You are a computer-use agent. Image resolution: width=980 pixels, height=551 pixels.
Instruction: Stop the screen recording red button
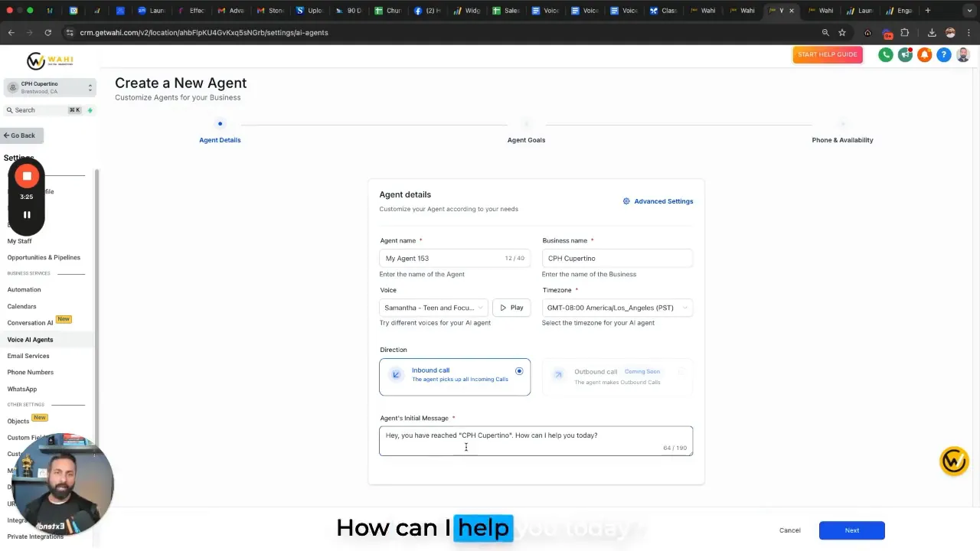(27, 176)
